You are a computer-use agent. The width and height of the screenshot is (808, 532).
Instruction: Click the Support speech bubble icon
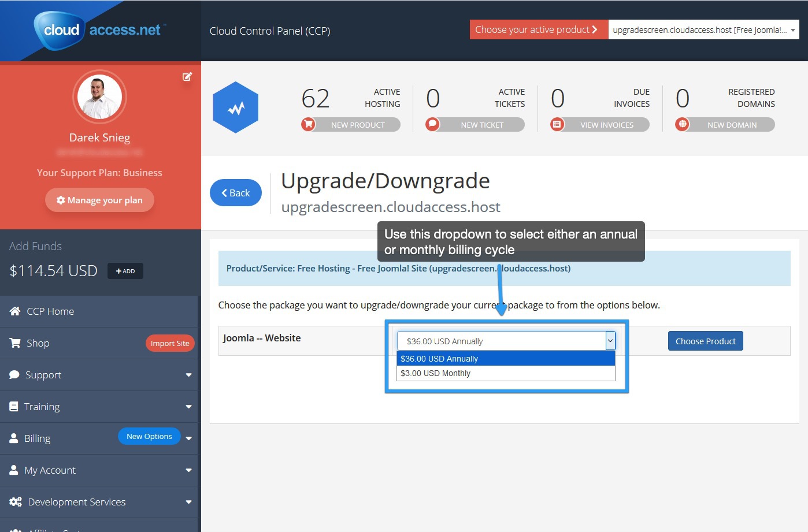[x=14, y=374]
